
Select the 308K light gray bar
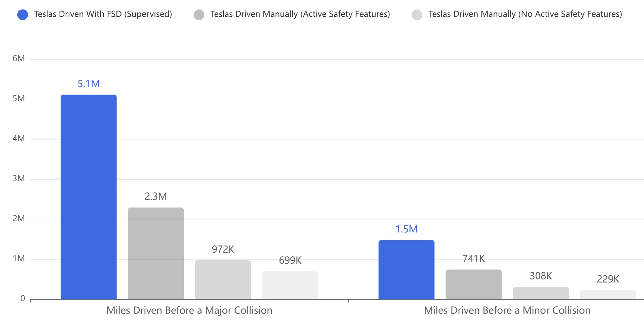pos(541,293)
